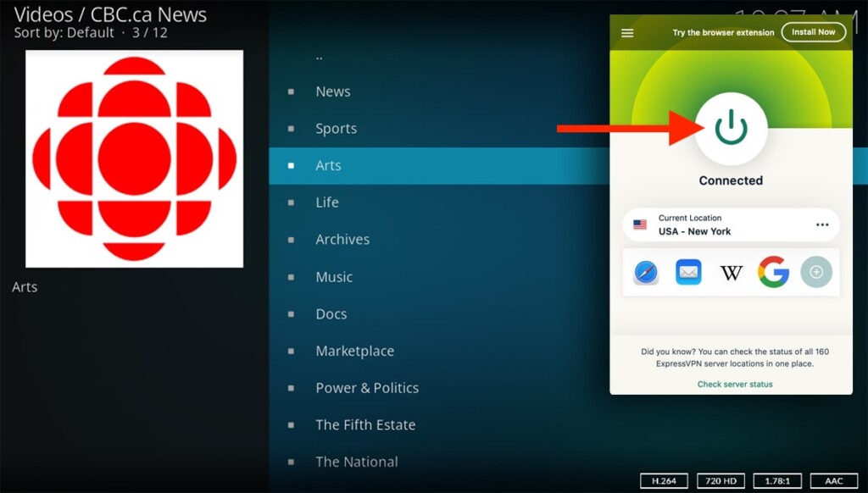This screenshot has height=493, width=868.
Task: Click the AAC audio badge
Action: click(x=834, y=481)
